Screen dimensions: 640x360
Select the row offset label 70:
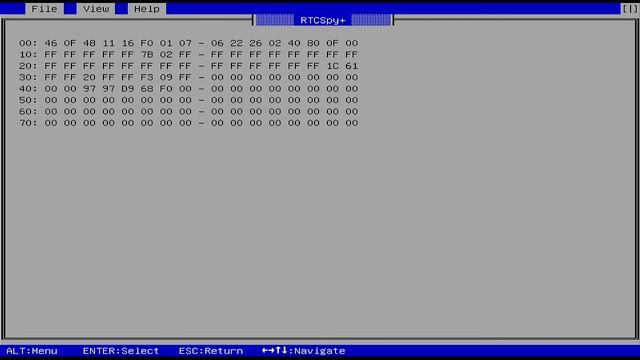28,123
